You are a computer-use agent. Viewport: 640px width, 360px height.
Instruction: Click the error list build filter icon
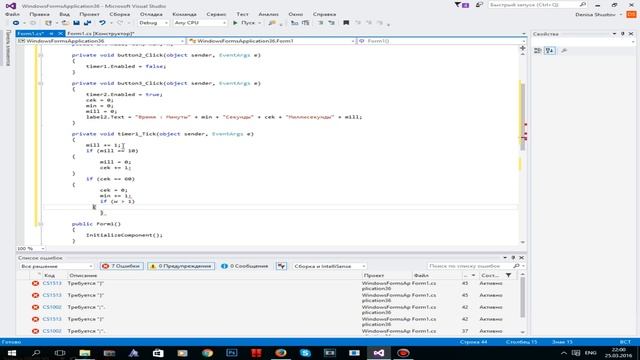(281, 266)
